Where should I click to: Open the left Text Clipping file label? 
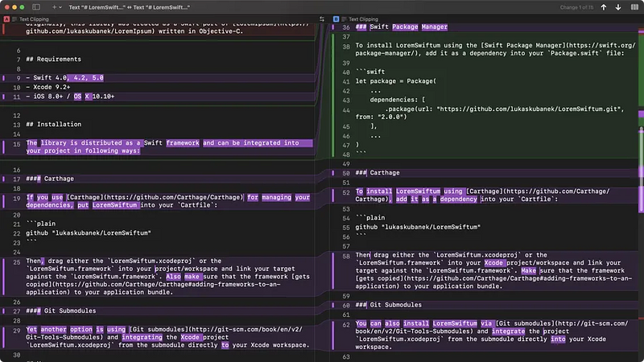click(34, 19)
